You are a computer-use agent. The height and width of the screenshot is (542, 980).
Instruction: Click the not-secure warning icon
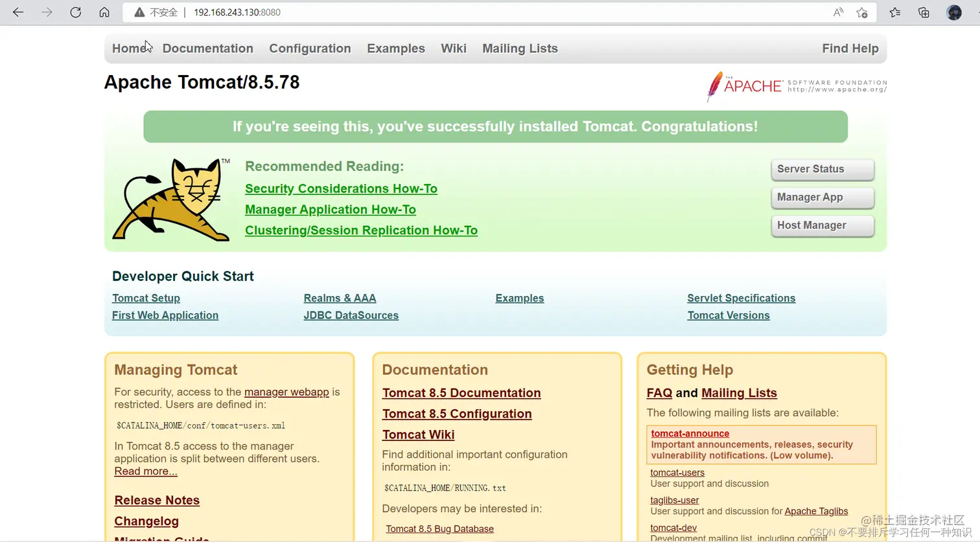[x=139, y=12]
